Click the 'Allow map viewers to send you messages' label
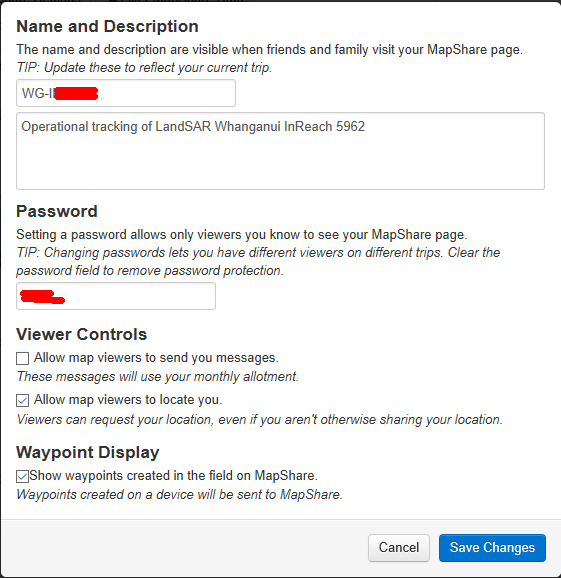561x578 pixels. [x=156, y=358]
